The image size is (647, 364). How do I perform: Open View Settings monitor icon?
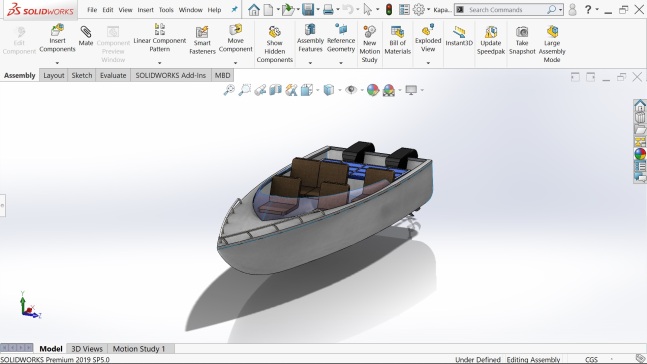[x=411, y=90]
